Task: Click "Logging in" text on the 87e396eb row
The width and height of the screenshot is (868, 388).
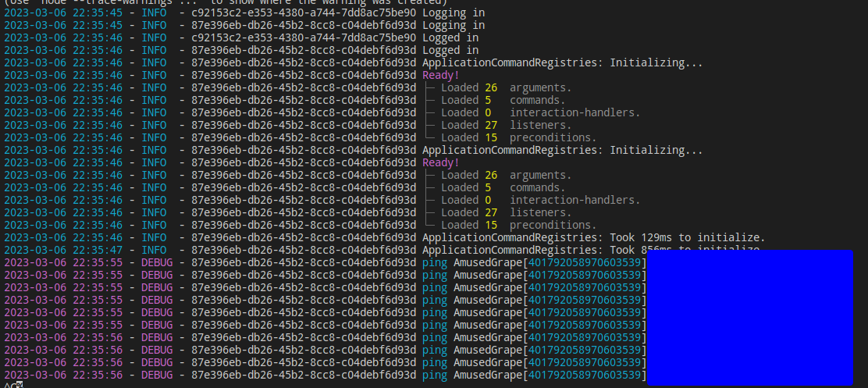Action: (454, 26)
